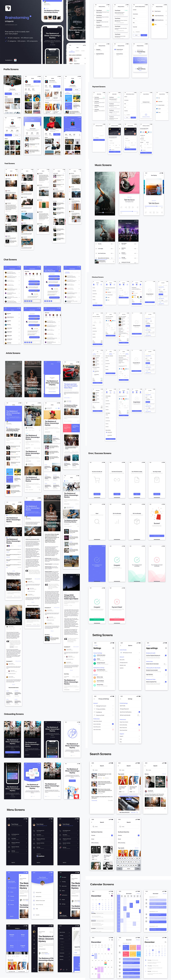Expand the Share my Profile row chevron
The width and height of the screenshot is (171, 980).
[x=113, y=715]
